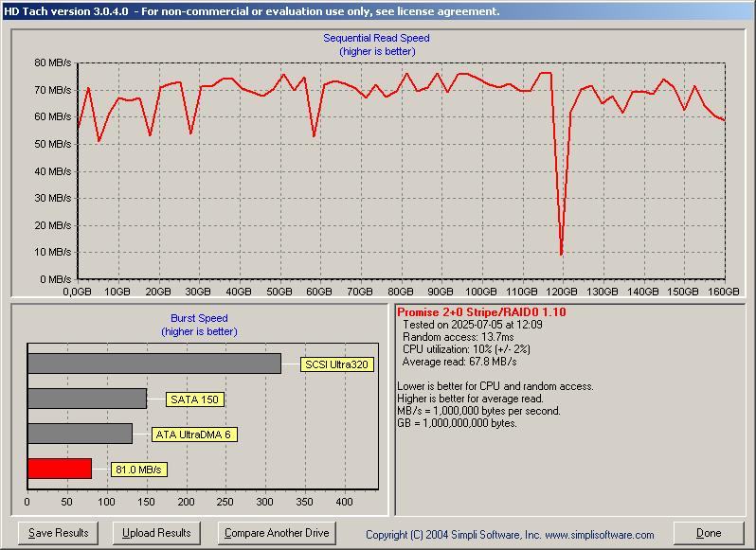Select the 'Average read: 67.8 MB/s' line
Viewport: 756px width, 550px height.
pos(459,362)
